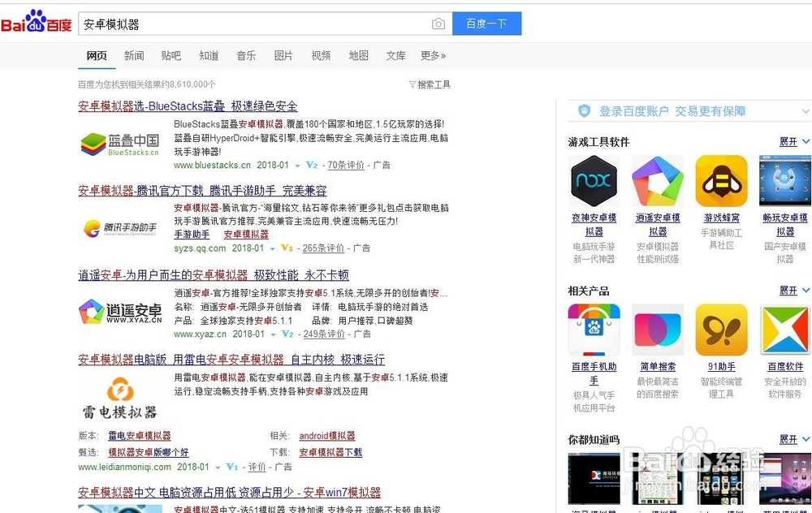Select the 逍遥安卓模拟器 colorful cube icon
The image size is (812, 513).
pos(657,180)
